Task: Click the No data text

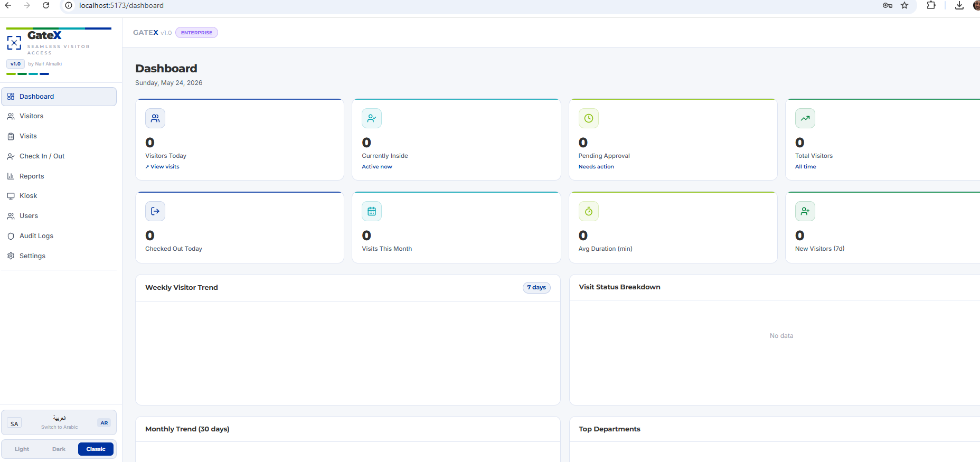Action: coord(781,336)
